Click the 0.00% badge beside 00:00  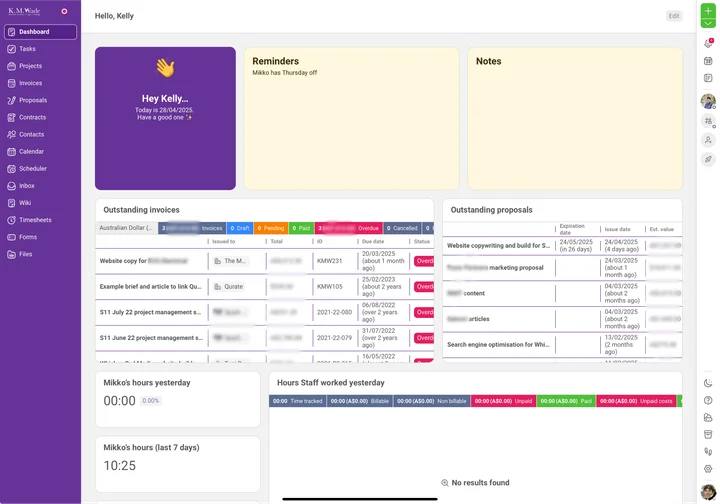pos(150,401)
